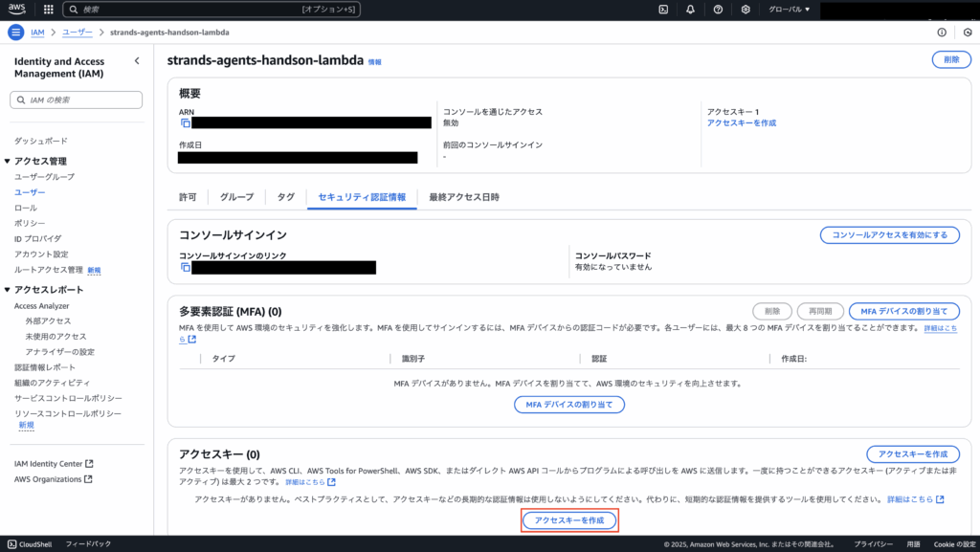Open 未使用のアクセス under Access Analyzer

click(56, 337)
